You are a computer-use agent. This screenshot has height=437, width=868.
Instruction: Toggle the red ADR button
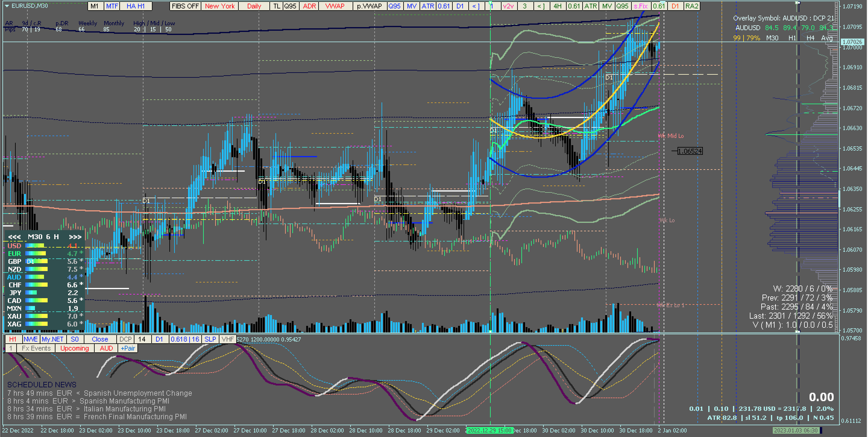point(309,6)
